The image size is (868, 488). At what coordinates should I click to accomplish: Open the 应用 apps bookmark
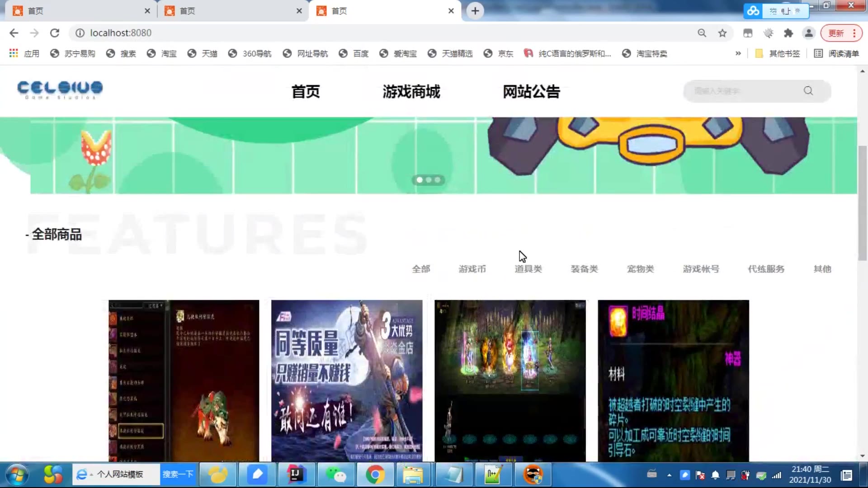tap(24, 53)
